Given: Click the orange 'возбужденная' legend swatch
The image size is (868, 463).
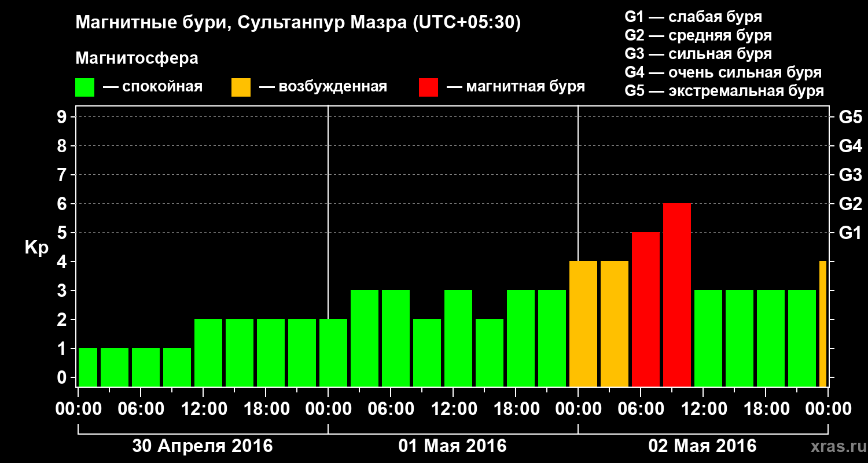Looking at the screenshot, I should click(x=241, y=87).
